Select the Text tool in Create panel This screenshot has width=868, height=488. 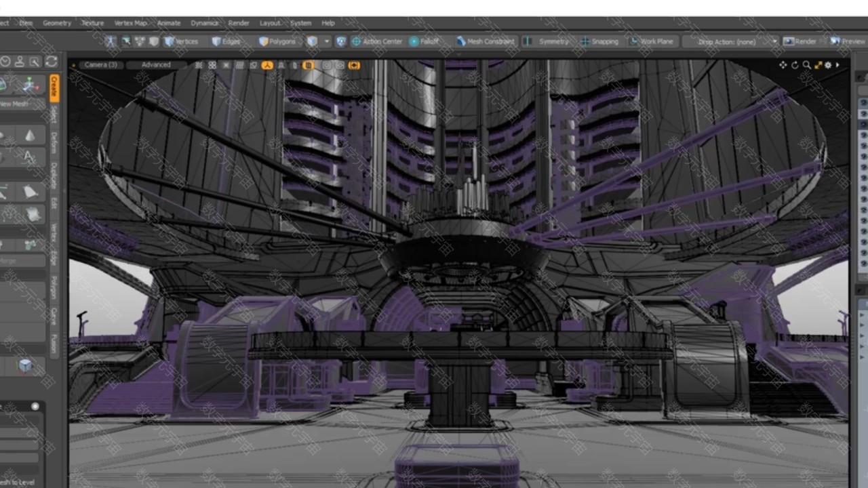[30, 157]
